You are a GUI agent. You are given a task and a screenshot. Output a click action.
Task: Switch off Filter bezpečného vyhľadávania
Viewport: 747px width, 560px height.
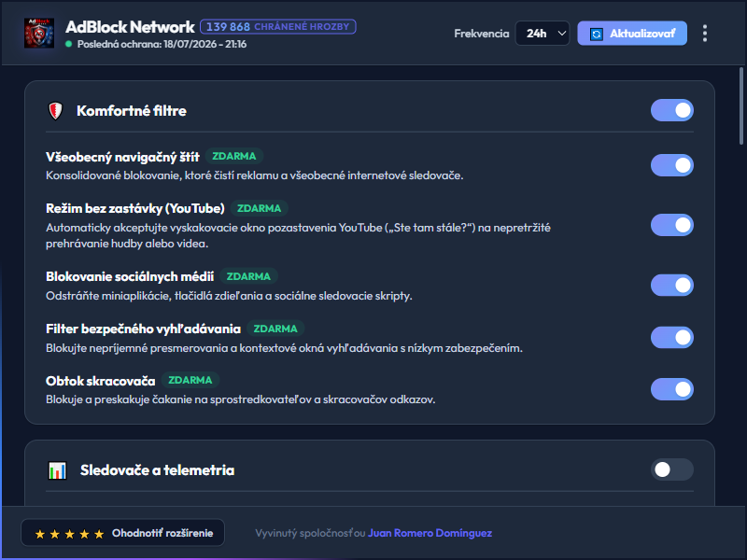click(x=671, y=337)
